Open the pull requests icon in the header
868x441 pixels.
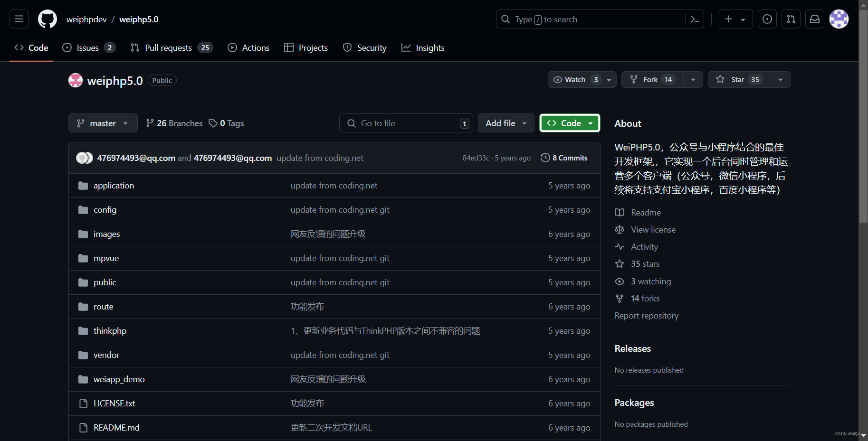[x=791, y=19]
